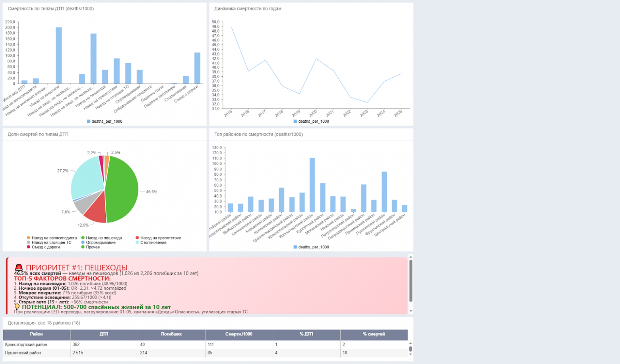This screenshot has height=364, width=620.
Task: Sort table by ДТП column header
Action: click(104, 334)
